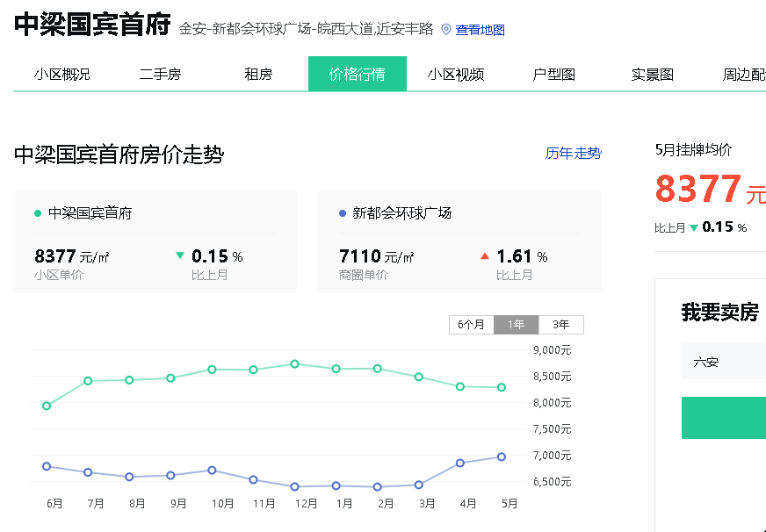Select the 1年 chart range
Viewport: 766px width, 532px height.
tap(516, 325)
